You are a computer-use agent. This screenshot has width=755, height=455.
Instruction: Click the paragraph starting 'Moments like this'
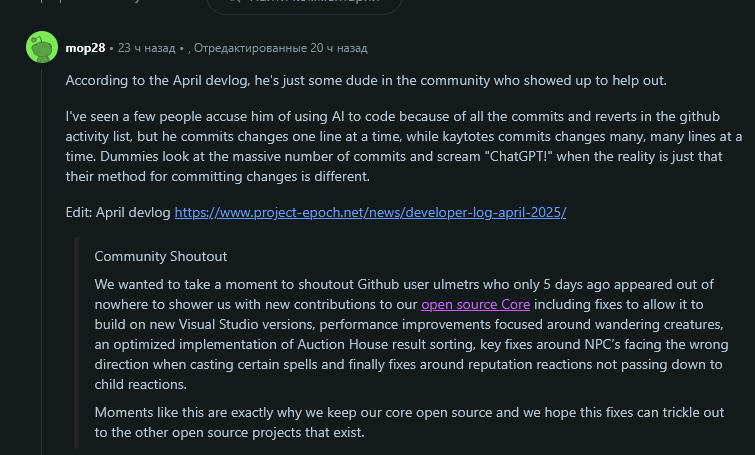(409, 422)
